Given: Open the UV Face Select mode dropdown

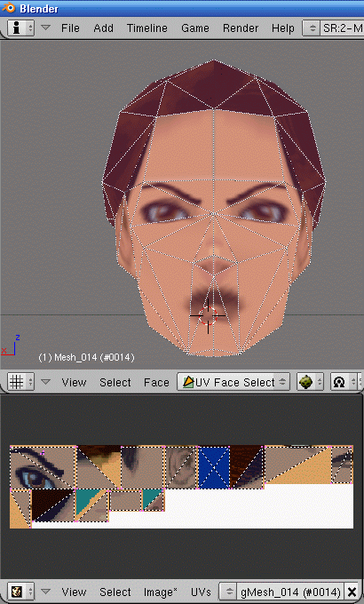Looking at the screenshot, I should [233, 382].
